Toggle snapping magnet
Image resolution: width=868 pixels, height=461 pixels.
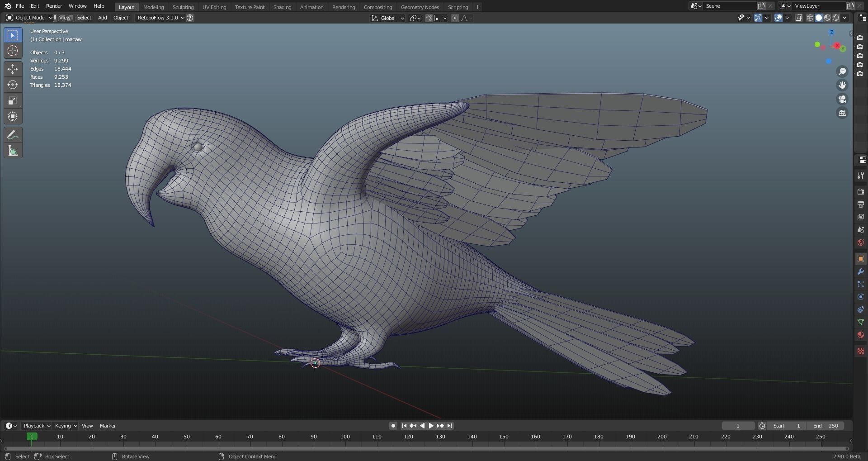tap(429, 18)
